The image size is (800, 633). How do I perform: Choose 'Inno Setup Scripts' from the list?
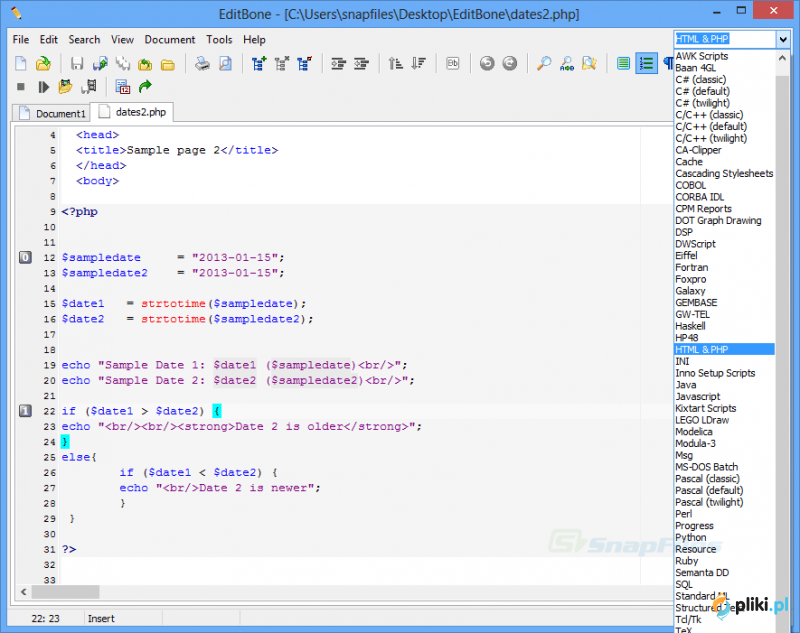pyautogui.click(x=724, y=373)
